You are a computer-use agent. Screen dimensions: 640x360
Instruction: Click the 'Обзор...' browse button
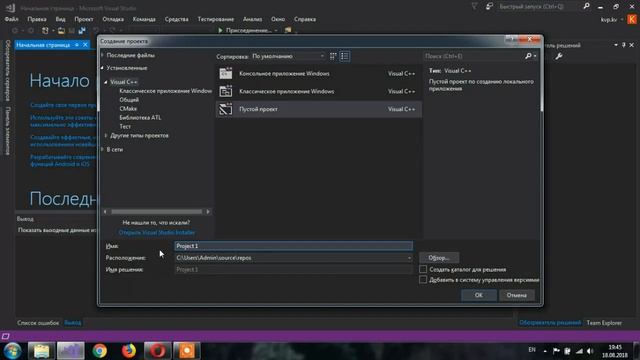(x=439, y=258)
